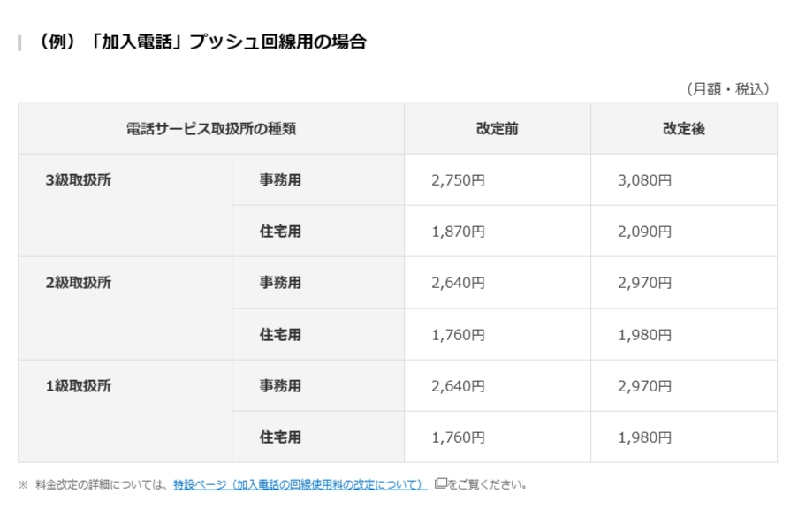The image size is (798, 532).
Task: Select the 3,080円 price cell
Action: pos(645,180)
